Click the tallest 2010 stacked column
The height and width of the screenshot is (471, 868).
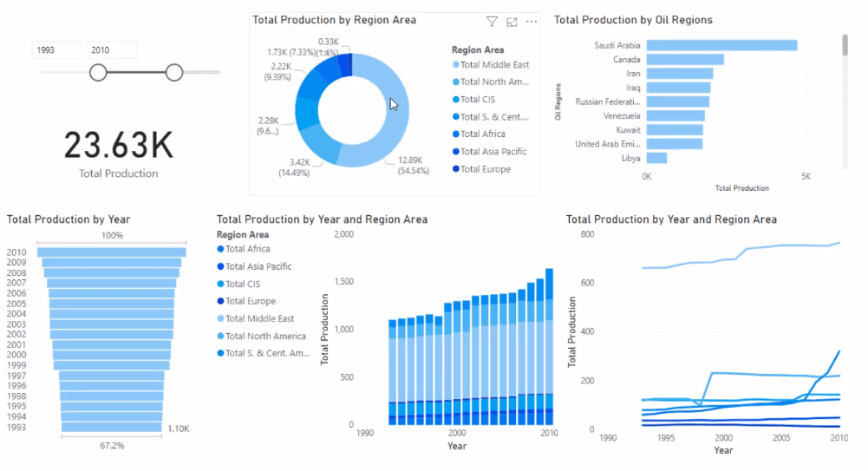549,346
